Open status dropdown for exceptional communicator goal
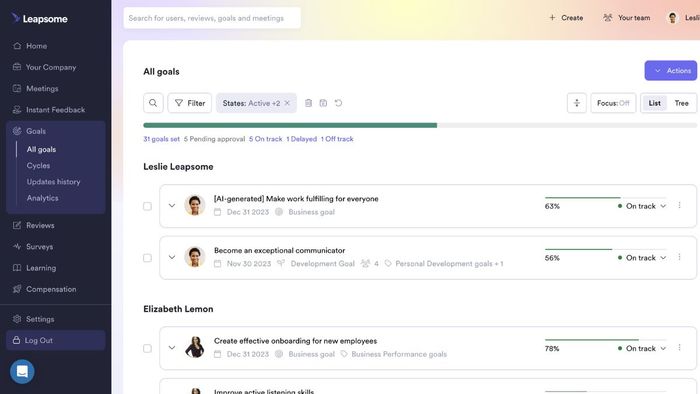 pyautogui.click(x=642, y=258)
